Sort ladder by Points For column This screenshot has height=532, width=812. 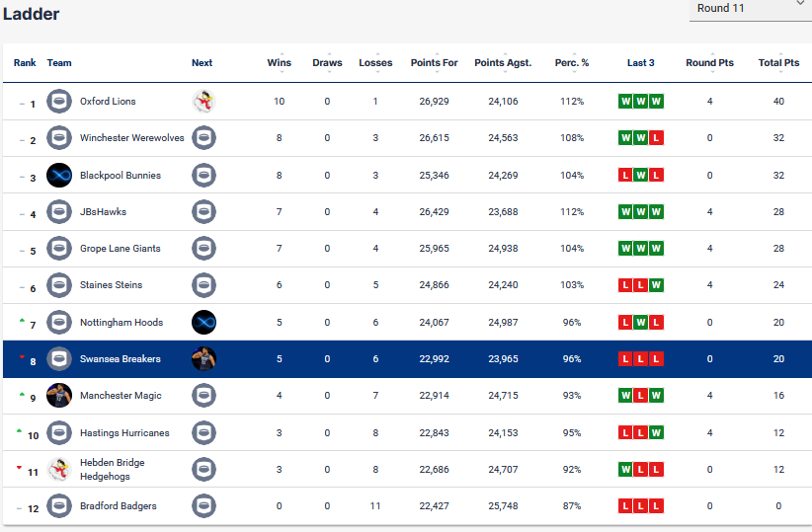tap(434, 62)
